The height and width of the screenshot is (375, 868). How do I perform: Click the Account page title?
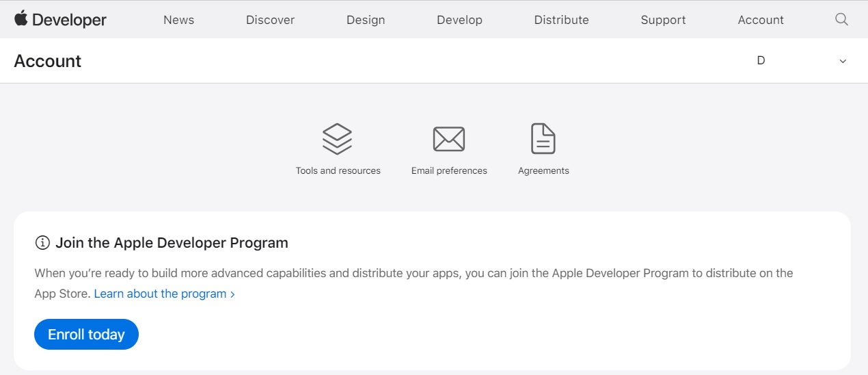[x=48, y=61]
